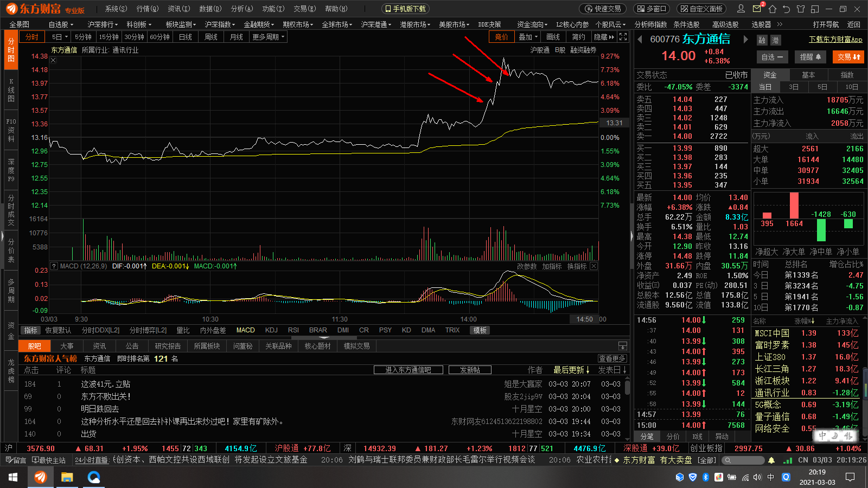868x488 pixels.
Task: Toggle the 画线 drawing tool
Action: pos(553,37)
